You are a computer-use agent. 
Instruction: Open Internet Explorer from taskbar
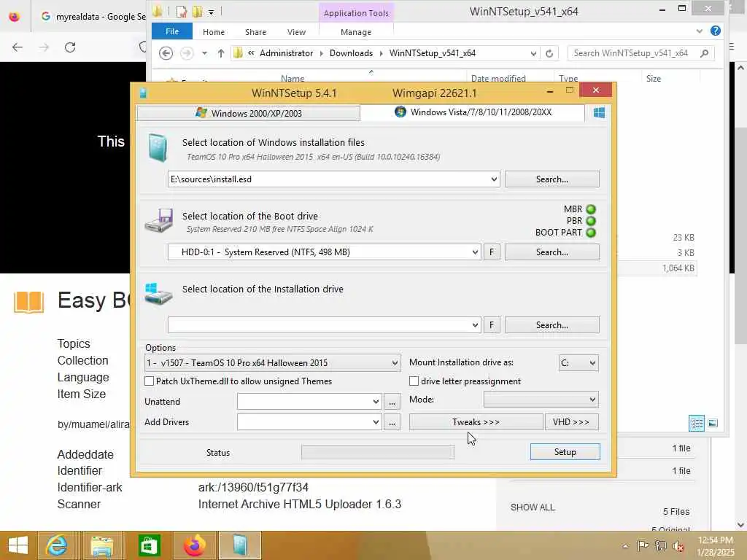click(x=56, y=545)
